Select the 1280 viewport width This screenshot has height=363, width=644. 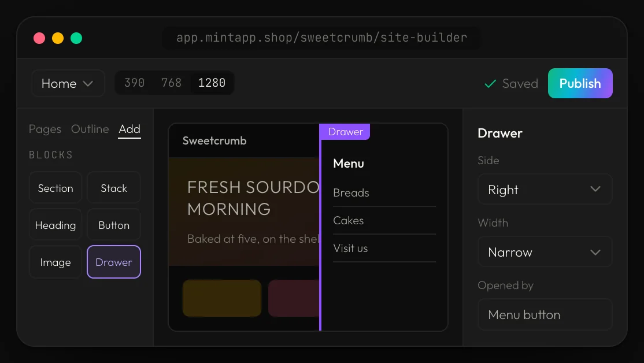212,83
